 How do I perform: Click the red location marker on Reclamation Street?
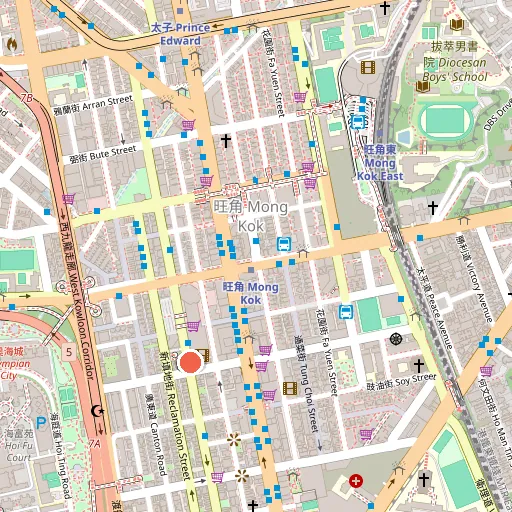(190, 362)
